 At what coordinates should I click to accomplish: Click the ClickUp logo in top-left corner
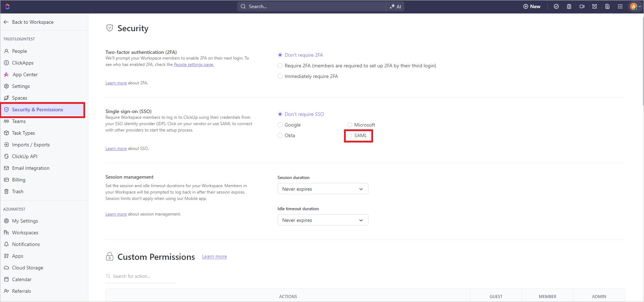pos(7,6)
